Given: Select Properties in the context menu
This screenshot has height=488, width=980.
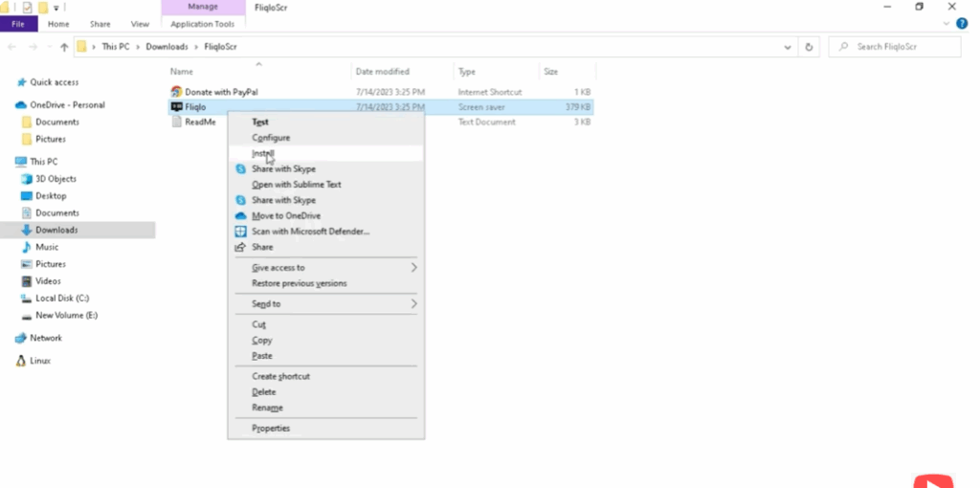Looking at the screenshot, I should (x=271, y=429).
